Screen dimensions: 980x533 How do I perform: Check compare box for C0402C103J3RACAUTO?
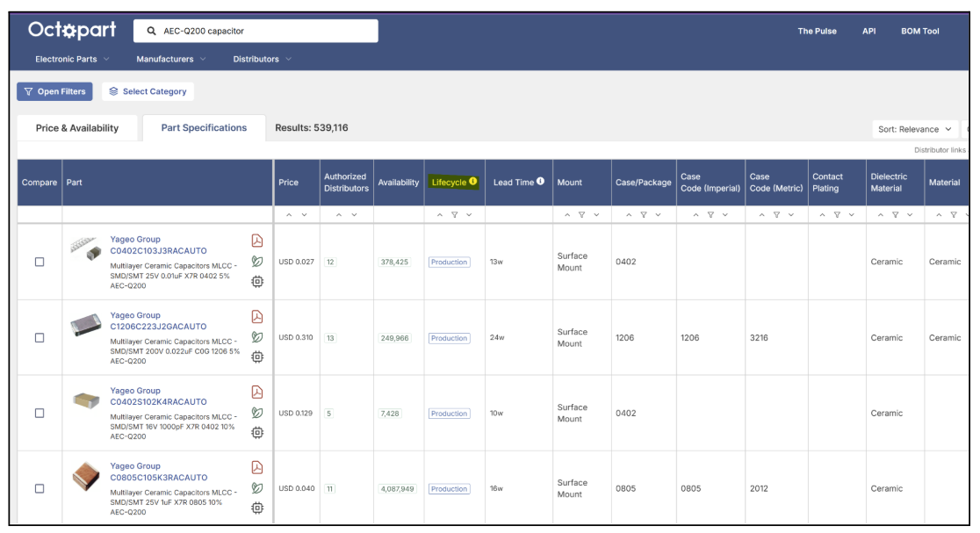(40, 262)
